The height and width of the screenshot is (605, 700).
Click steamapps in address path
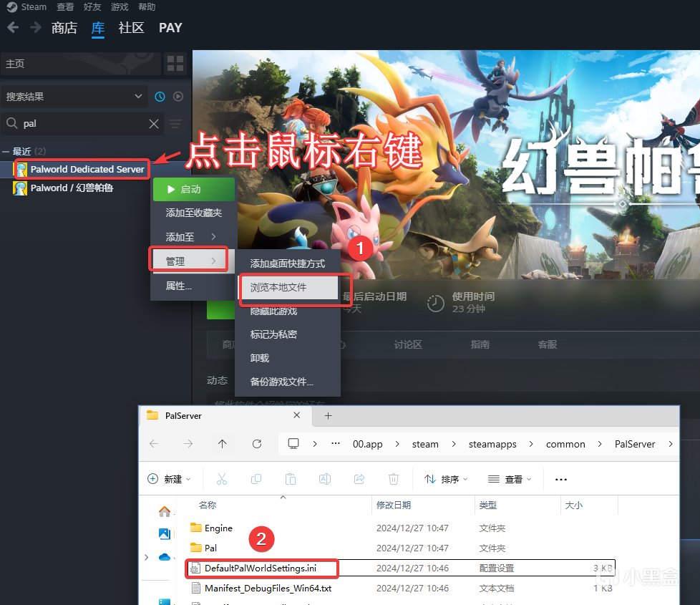point(492,444)
